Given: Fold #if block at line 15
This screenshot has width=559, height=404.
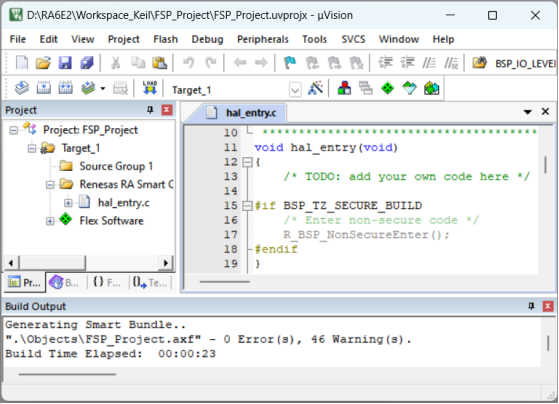Looking at the screenshot, I should tap(247, 206).
